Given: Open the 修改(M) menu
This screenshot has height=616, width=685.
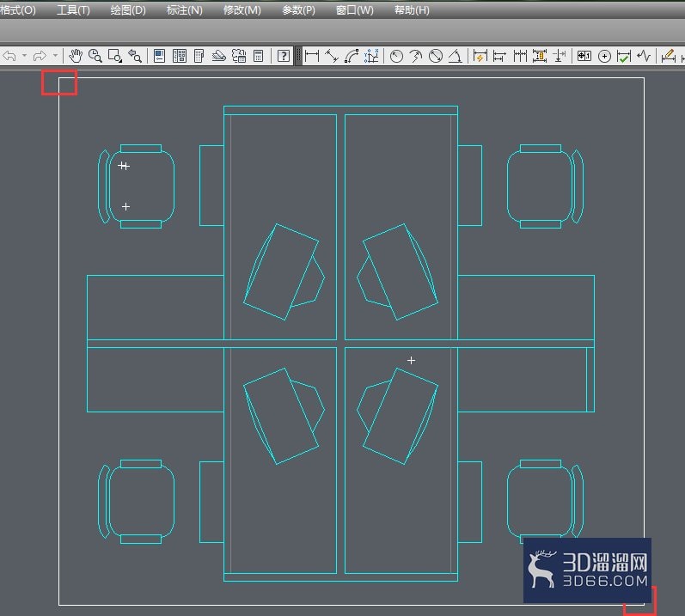Looking at the screenshot, I should click(242, 9).
